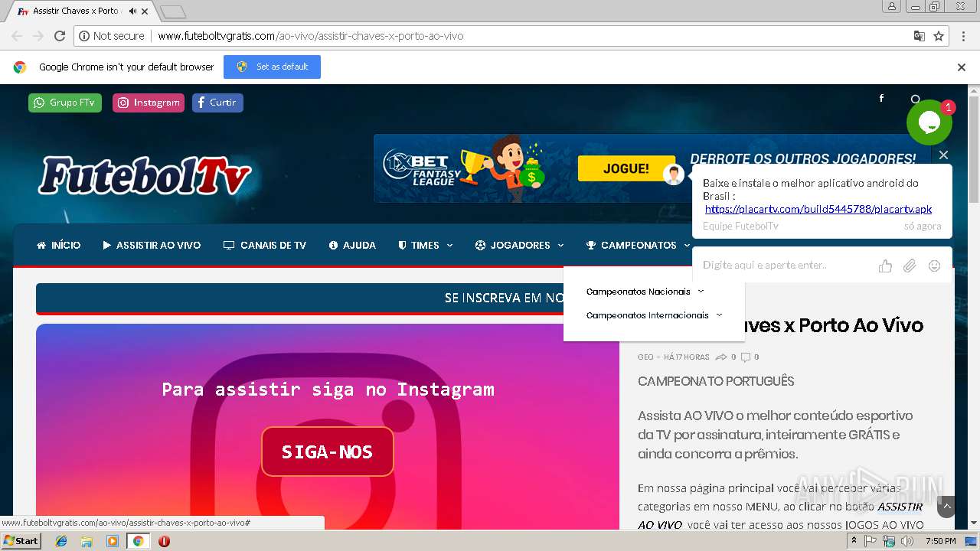This screenshot has width=980, height=551.
Task: Click the FutebolTv logo
Action: click(x=145, y=175)
